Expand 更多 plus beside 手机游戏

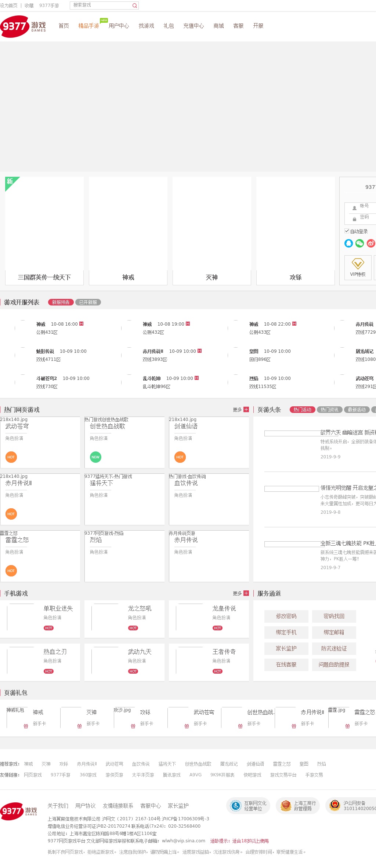[246, 593]
